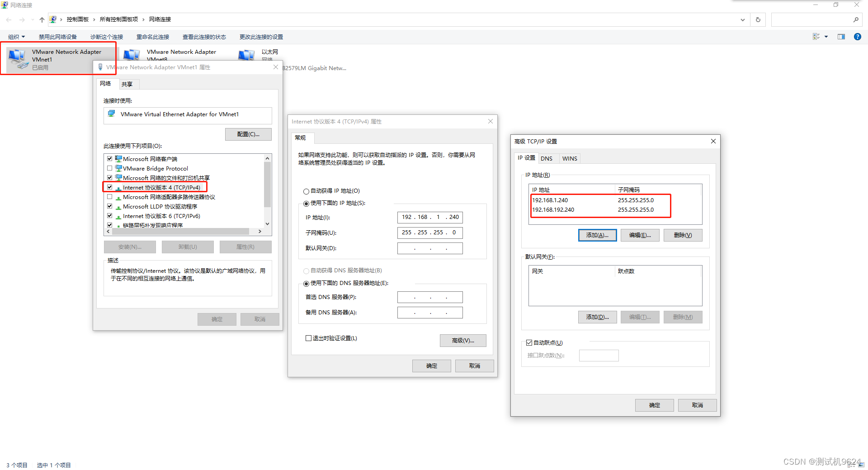Toggle Internet 协议版本 6 (TCP/IPv6) checkbox
The width and height of the screenshot is (868, 470).
click(109, 216)
